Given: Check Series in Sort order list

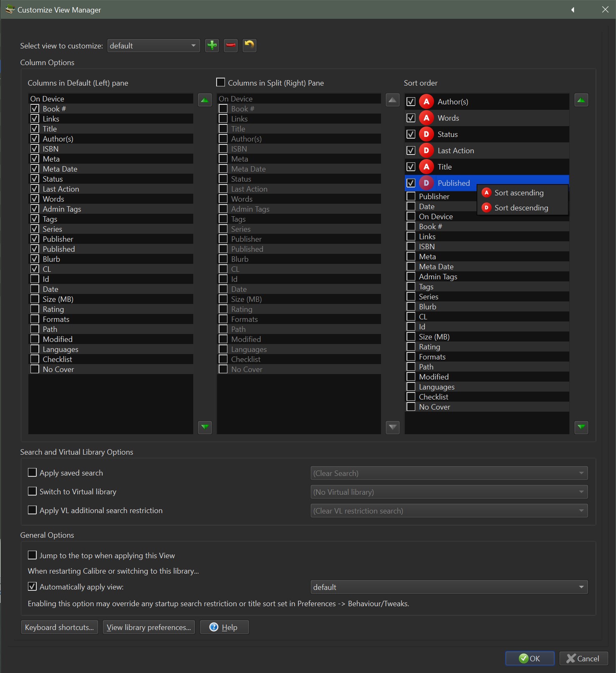Looking at the screenshot, I should point(411,296).
